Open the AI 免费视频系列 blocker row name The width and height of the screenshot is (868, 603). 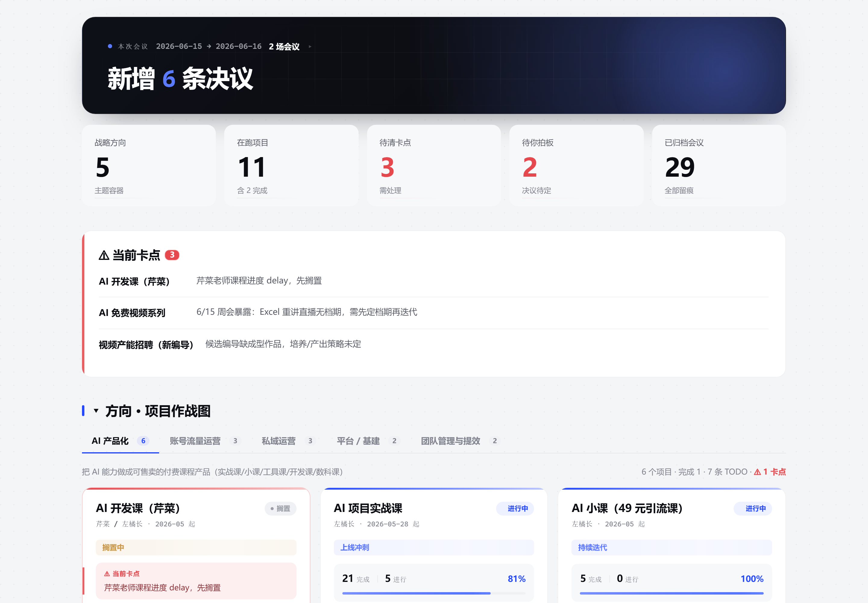[x=132, y=313]
